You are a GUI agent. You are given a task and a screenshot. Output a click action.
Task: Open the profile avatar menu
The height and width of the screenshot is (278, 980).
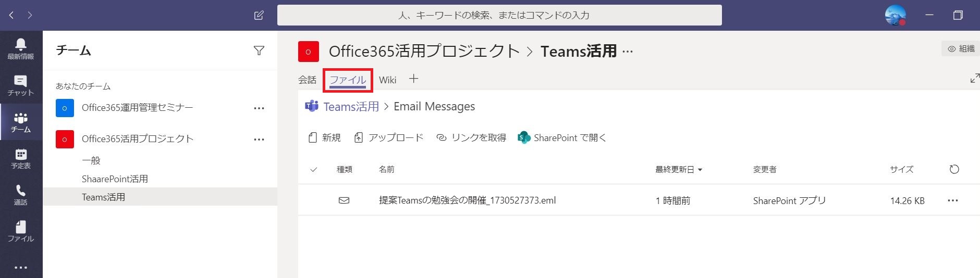click(896, 15)
